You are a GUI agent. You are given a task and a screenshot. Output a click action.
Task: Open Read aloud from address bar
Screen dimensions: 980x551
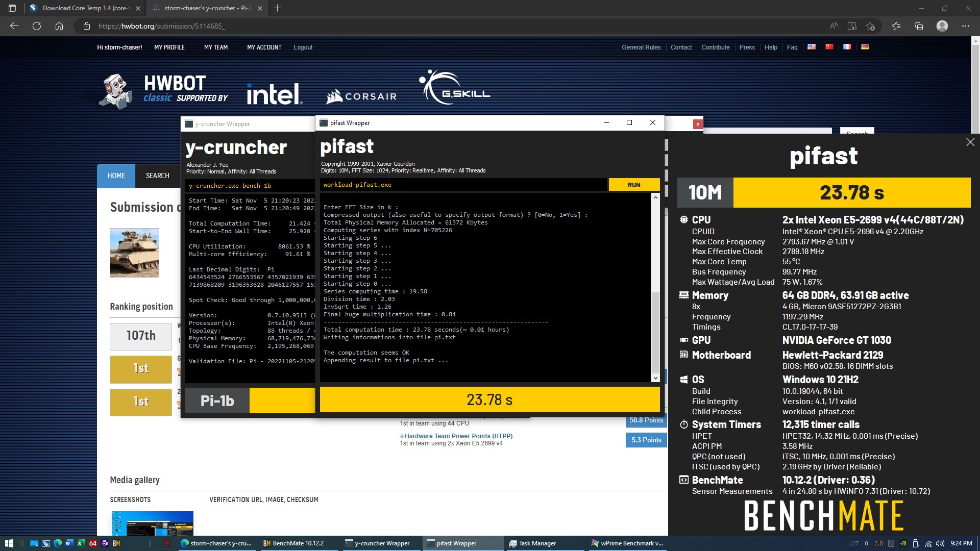click(x=834, y=26)
